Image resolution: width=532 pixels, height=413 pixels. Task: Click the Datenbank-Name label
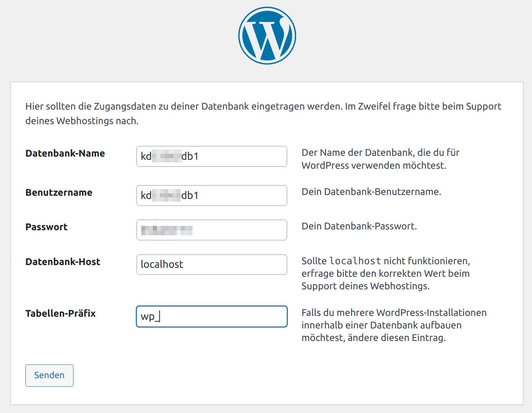pos(65,153)
